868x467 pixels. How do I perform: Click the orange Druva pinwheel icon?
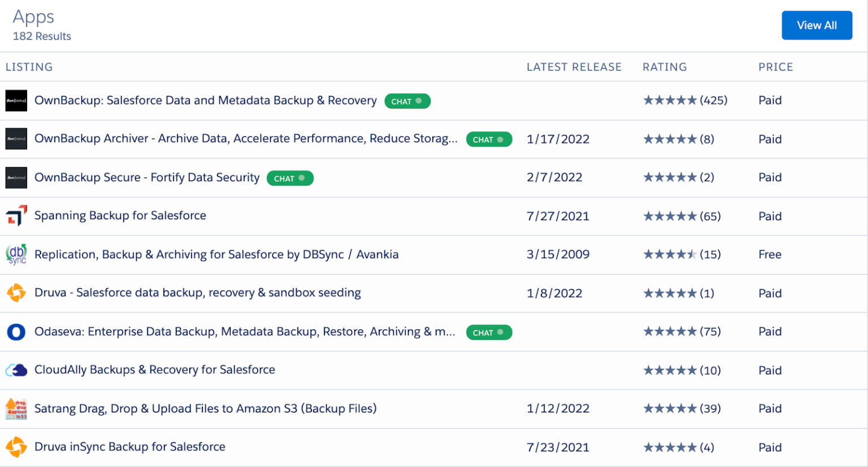[16, 293]
